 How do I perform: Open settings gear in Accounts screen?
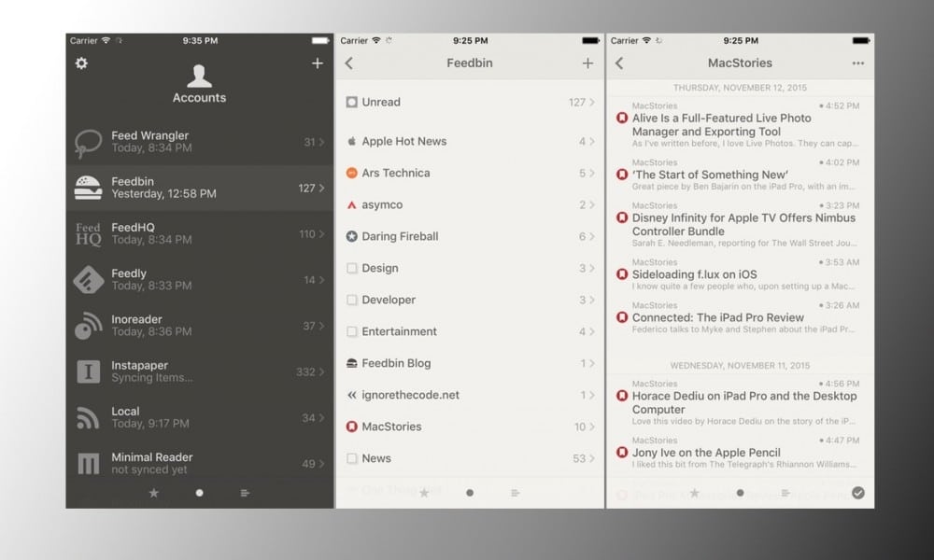click(81, 63)
